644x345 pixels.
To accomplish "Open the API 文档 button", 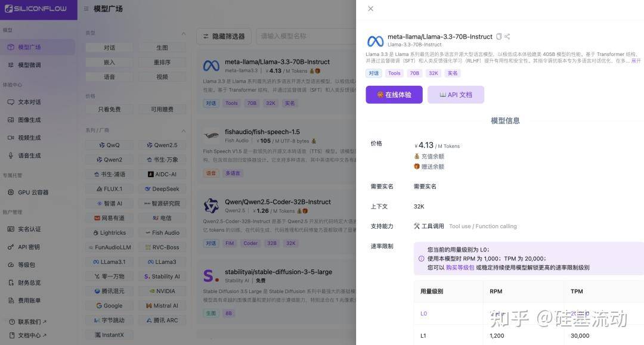I will pyautogui.click(x=456, y=95).
